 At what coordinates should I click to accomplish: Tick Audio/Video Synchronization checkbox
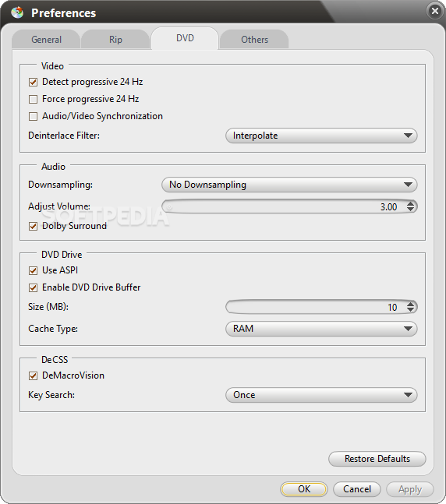tap(34, 116)
